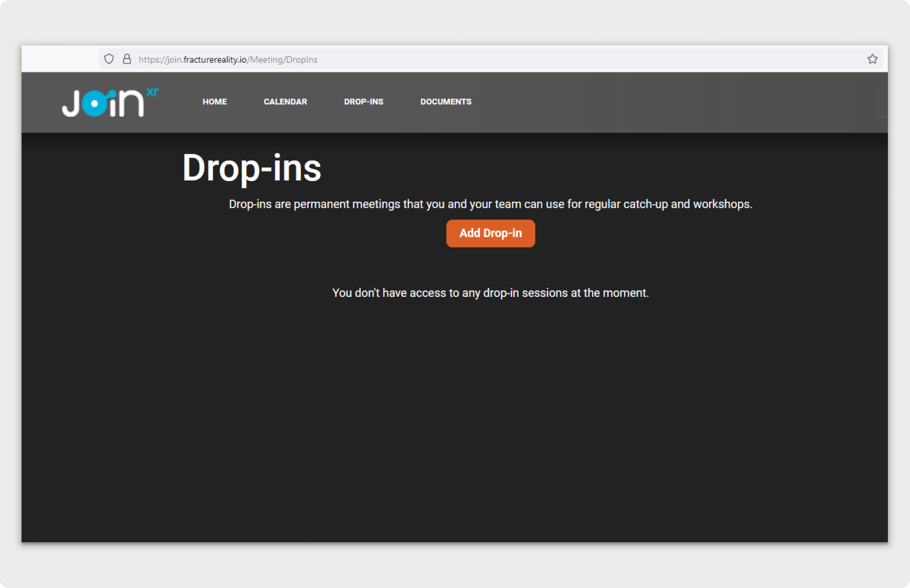Click the blue dot in the Join logo
This screenshot has width=910, height=588.
coord(95,104)
